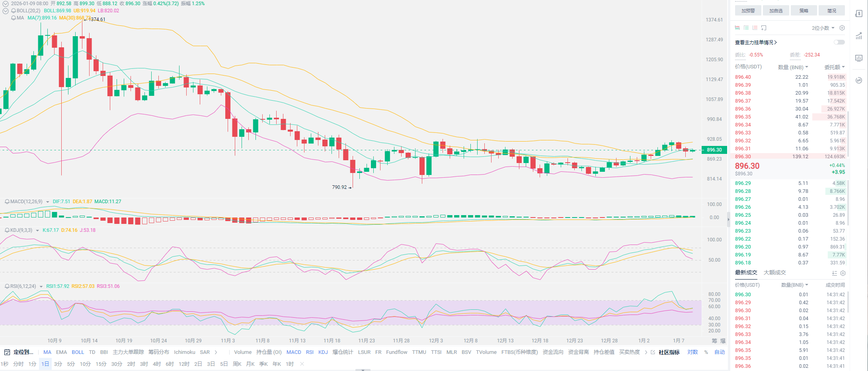Toggle 自动 auto scale option
The image size is (868, 371).
click(x=720, y=352)
